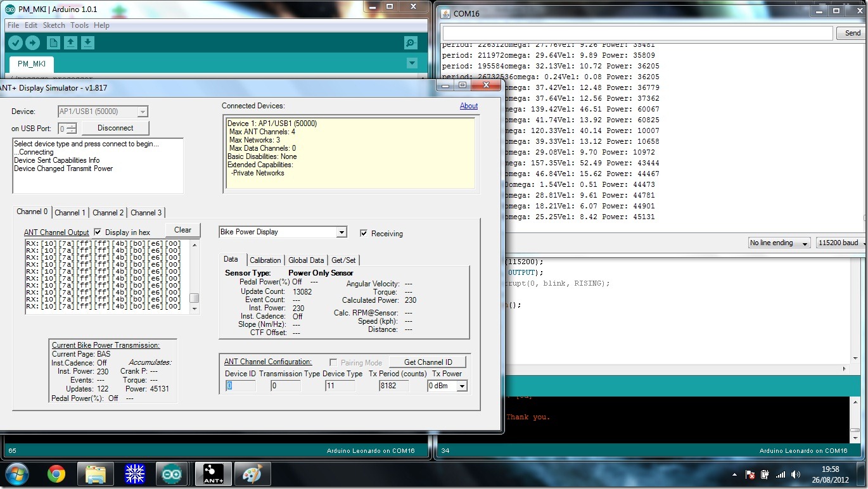Click the Send button in COM16
Viewport: 868px width, 489px height.
pos(852,33)
